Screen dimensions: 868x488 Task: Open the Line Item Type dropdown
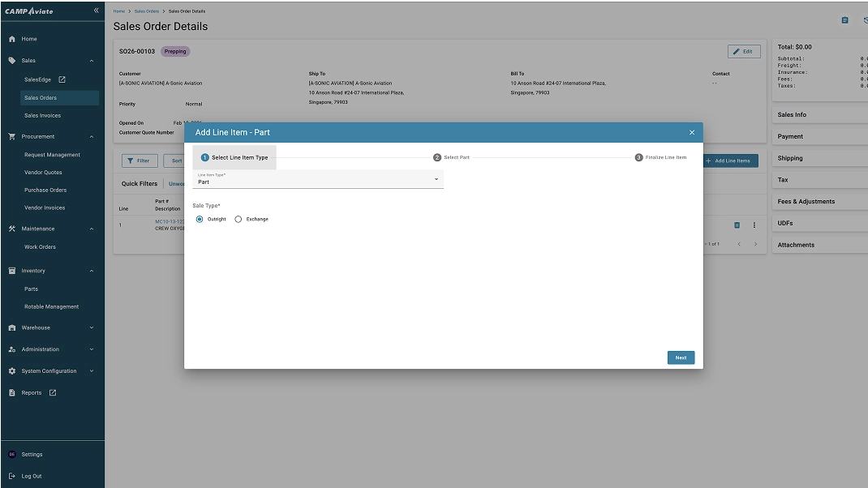318,179
